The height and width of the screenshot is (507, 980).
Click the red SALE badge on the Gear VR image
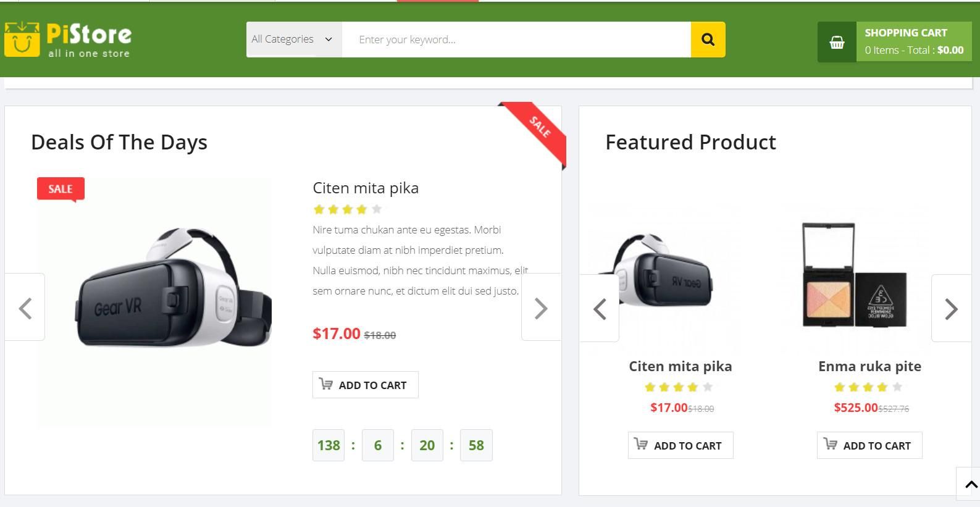(60, 188)
